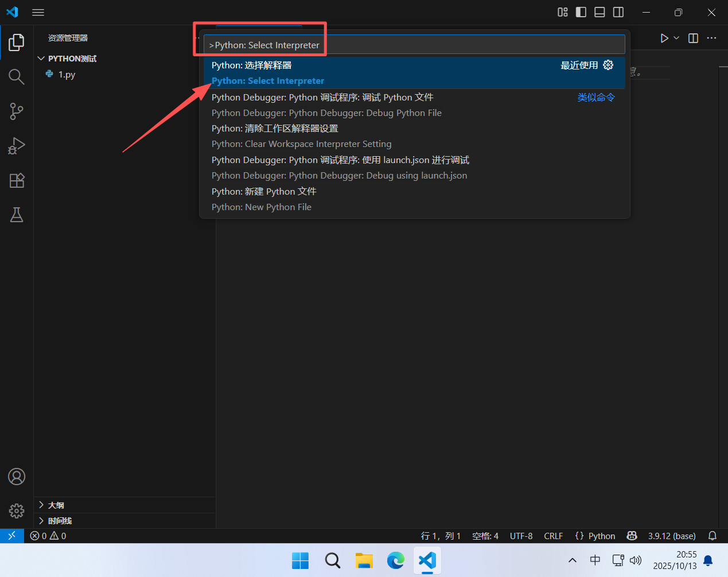
Task: Click the Copilot status icon
Action: tap(632, 536)
